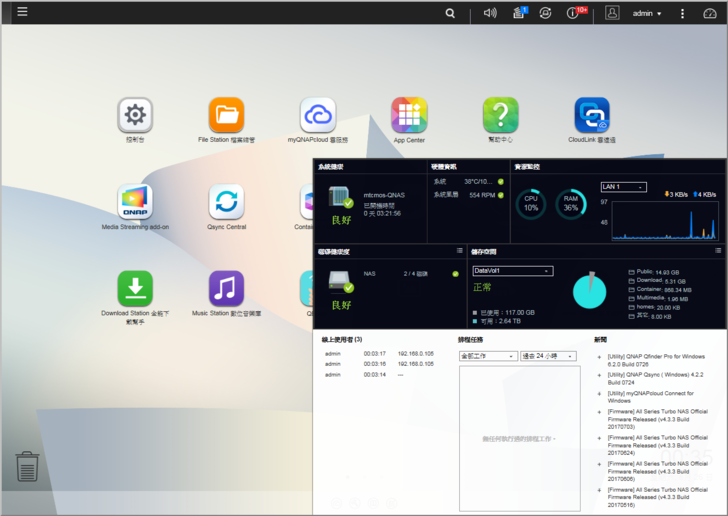Launch Qsync Central
728x516 pixels.
(226, 202)
